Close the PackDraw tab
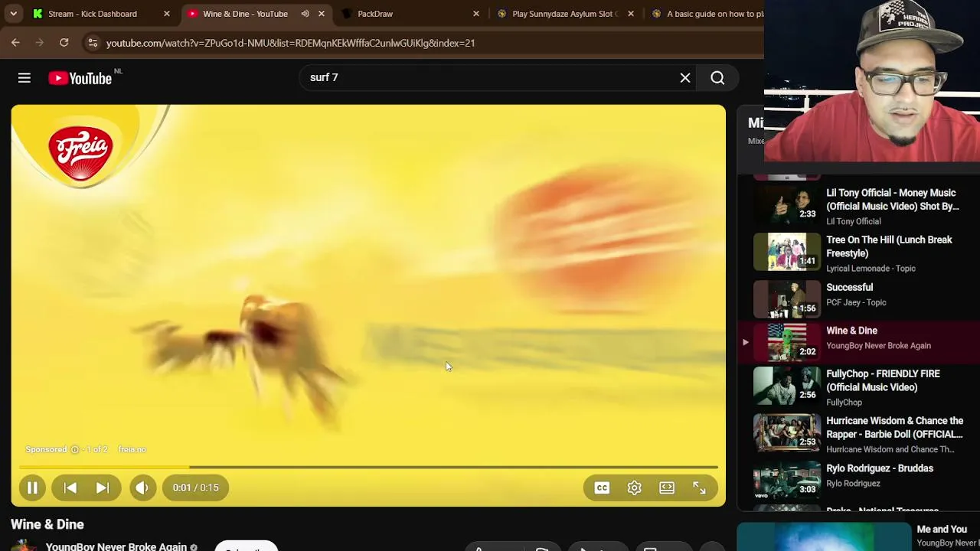The height and width of the screenshot is (551, 980). coord(476,14)
